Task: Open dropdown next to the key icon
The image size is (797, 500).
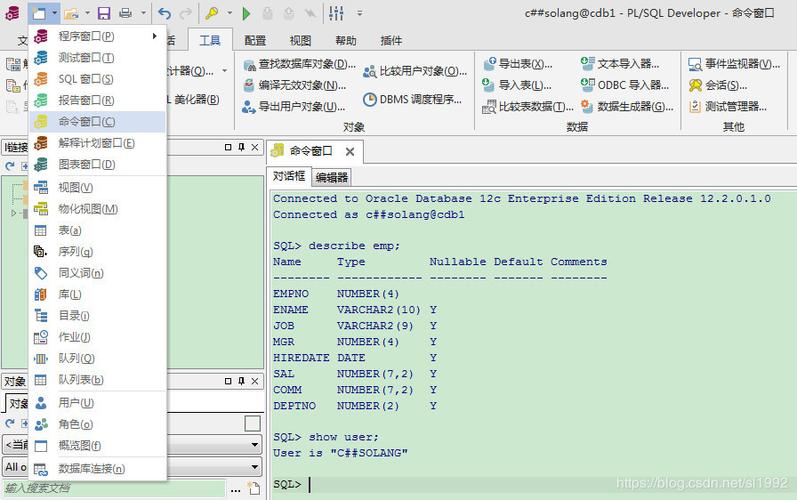Action: [229, 13]
